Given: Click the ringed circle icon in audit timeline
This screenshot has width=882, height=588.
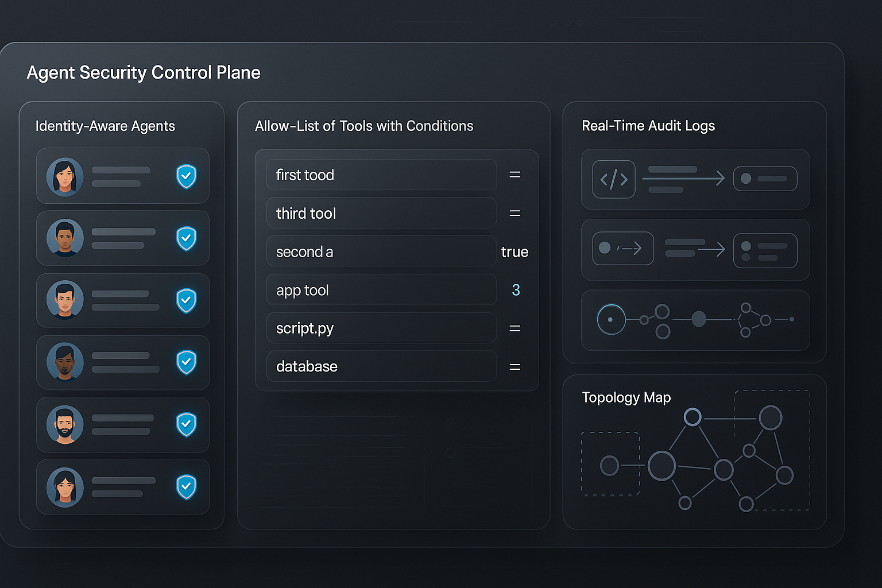Looking at the screenshot, I should (611, 320).
